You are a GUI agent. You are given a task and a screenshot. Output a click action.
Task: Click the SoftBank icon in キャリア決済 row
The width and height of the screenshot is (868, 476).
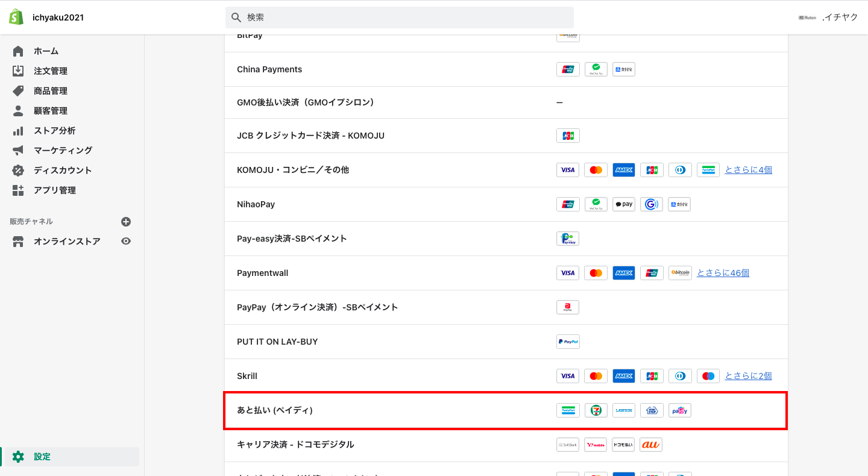pyautogui.click(x=568, y=445)
